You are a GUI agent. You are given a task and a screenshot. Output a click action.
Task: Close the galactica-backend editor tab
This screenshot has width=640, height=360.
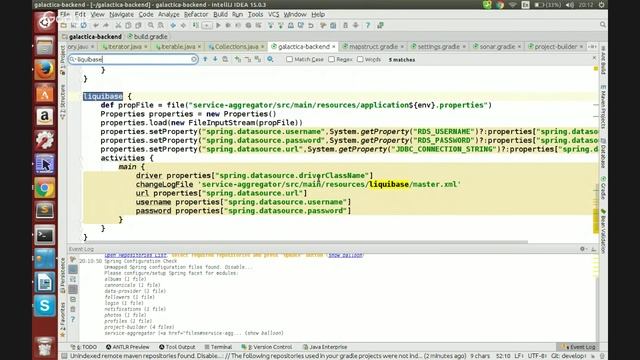pyautogui.click(x=334, y=47)
